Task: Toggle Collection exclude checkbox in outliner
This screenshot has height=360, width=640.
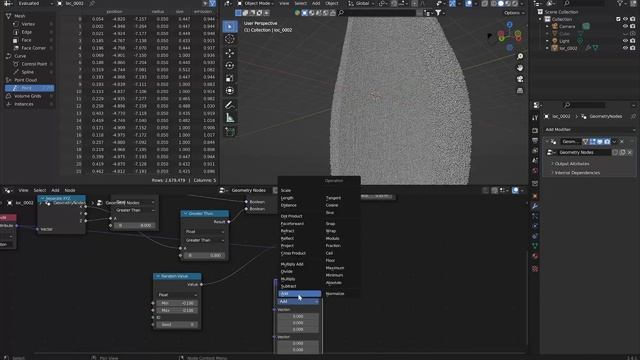Action: tap(618, 19)
